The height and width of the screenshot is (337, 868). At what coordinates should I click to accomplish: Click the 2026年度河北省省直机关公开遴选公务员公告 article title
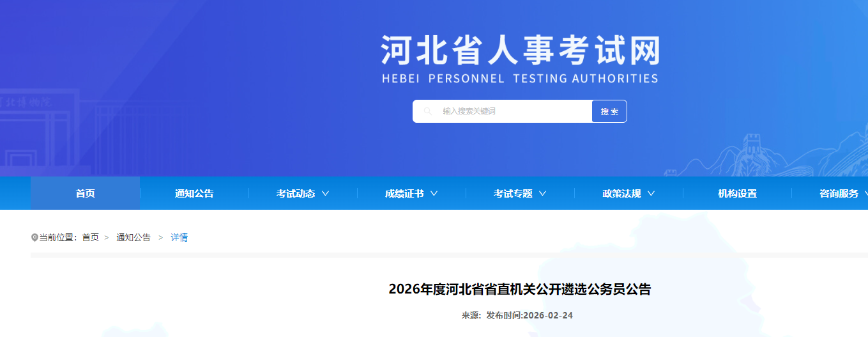[x=519, y=289]
